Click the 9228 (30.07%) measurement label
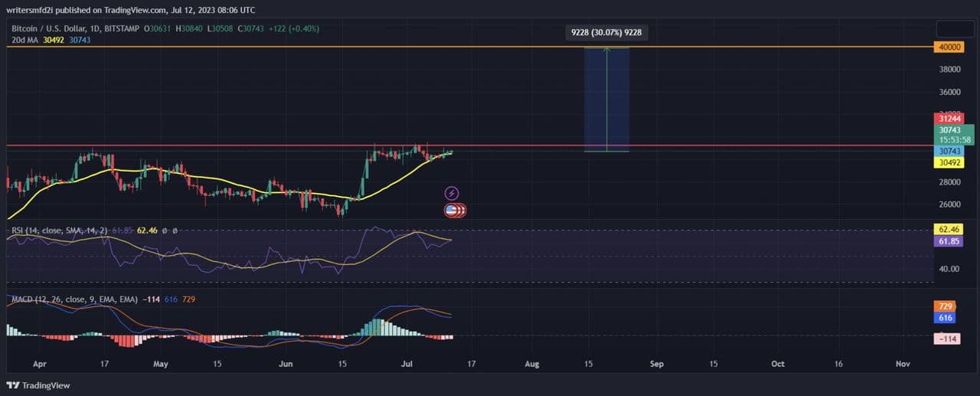980x396 pixels. (606, 33)
